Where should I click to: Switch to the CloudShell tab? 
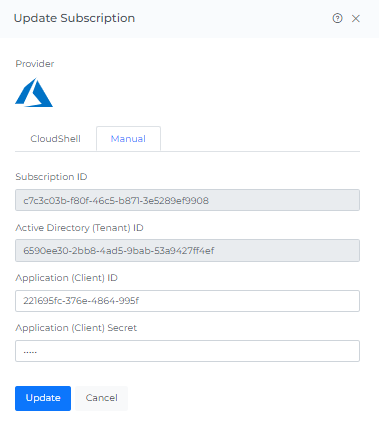tap(55, 139)
